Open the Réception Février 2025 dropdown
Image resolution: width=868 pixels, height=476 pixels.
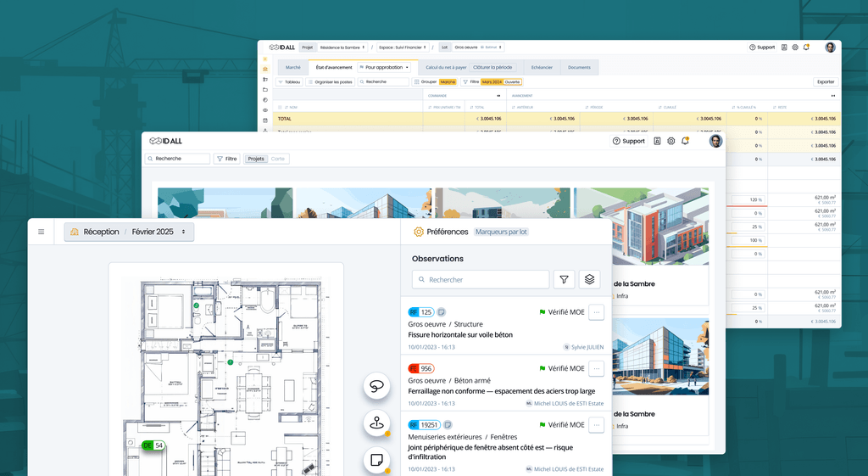tap(129, 232)
